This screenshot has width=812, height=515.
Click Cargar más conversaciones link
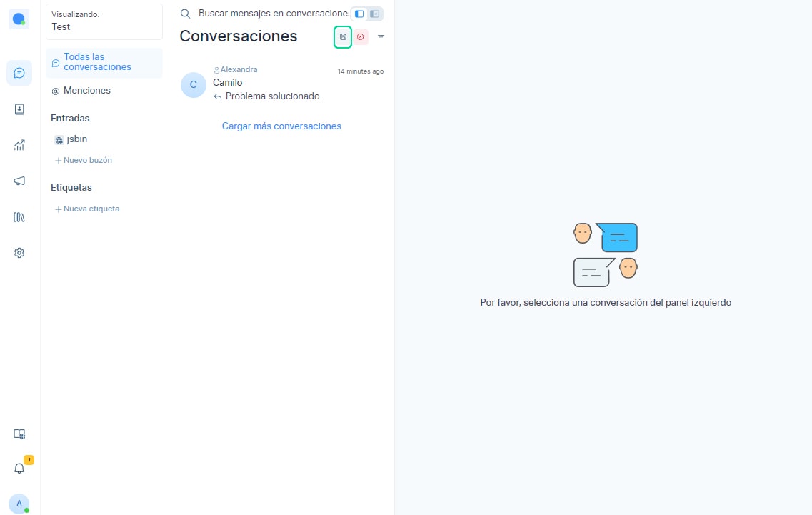[281, 126]
